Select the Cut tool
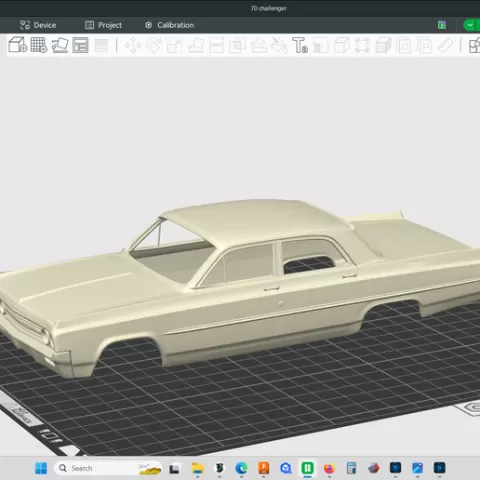 216,45
